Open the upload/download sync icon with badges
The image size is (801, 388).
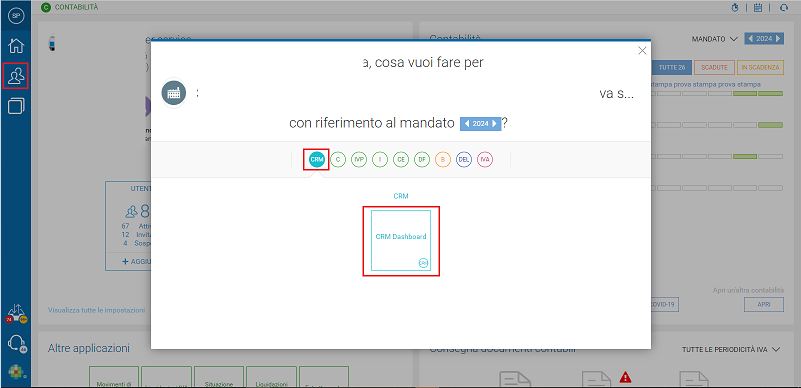pos(16,313)
